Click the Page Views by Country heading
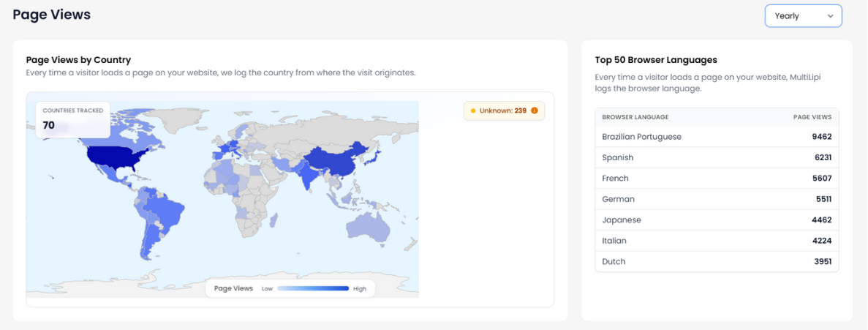 point(78,60)
